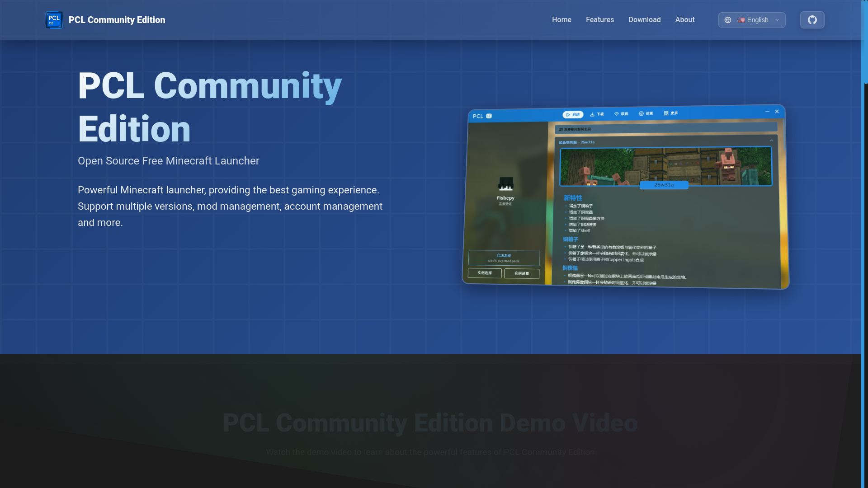Viewport: 868px width, 488px height.
Task: Go to the Home nav item
Action: (561, 20)
